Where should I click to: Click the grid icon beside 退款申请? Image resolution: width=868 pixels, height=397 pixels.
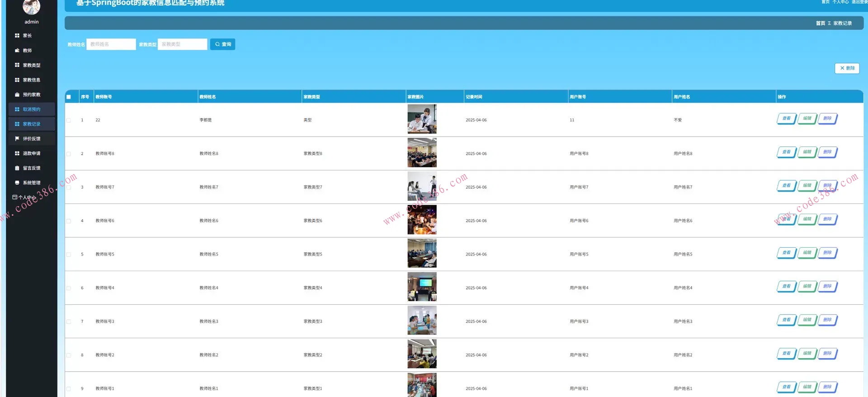(x=17, y=153)
